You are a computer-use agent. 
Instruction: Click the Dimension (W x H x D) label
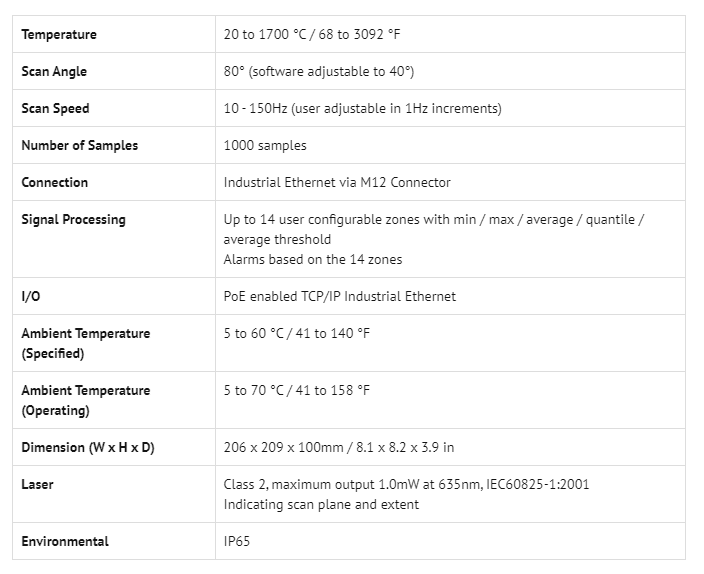point(88,448)
